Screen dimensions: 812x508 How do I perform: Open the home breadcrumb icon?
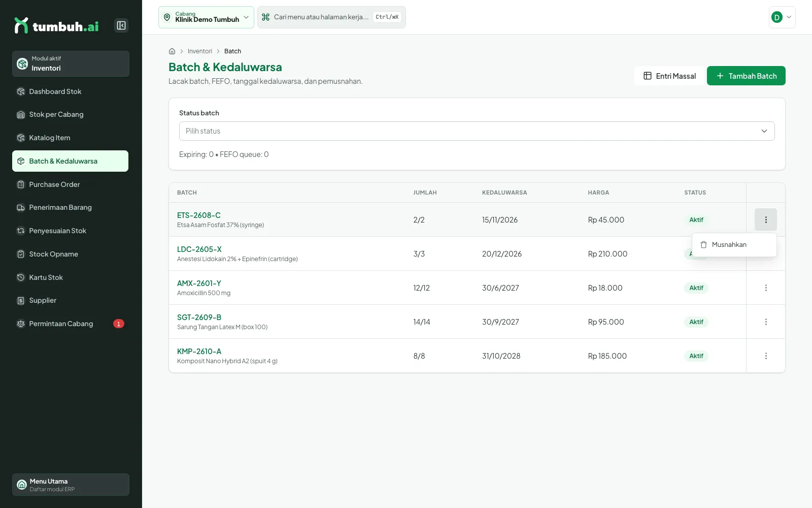click(x=172, y=51)
